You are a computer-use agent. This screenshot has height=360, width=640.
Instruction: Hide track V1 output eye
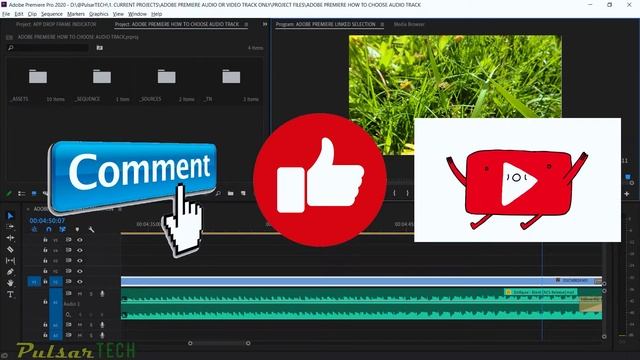tap(80, 282)
